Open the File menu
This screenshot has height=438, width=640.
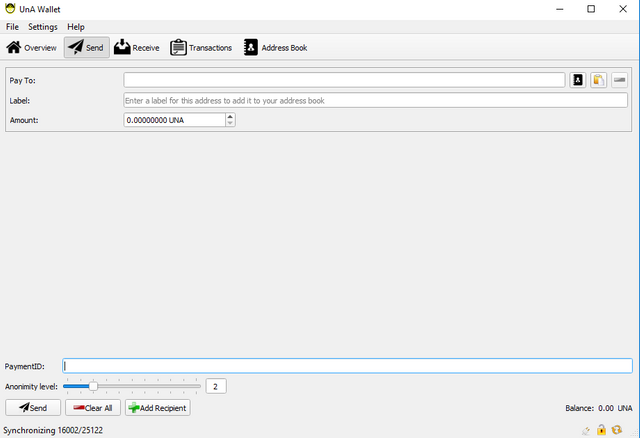(x=12, y=27)
